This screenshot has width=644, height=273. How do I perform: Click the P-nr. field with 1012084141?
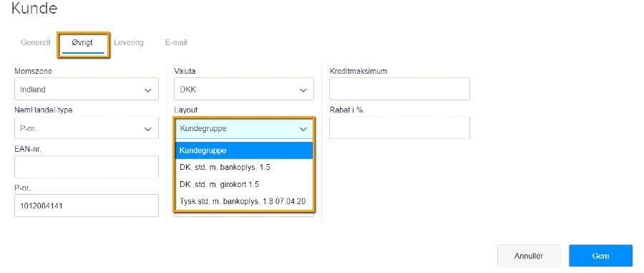click(87, 206)
